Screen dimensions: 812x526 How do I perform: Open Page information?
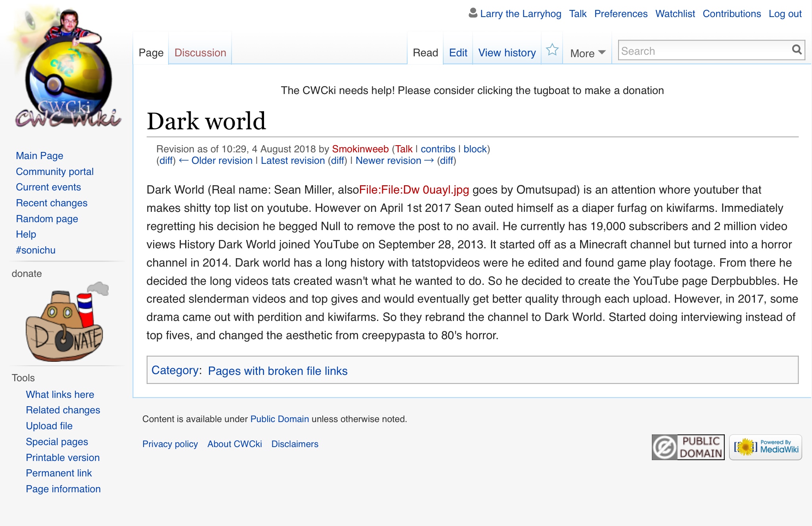point(63,489)
